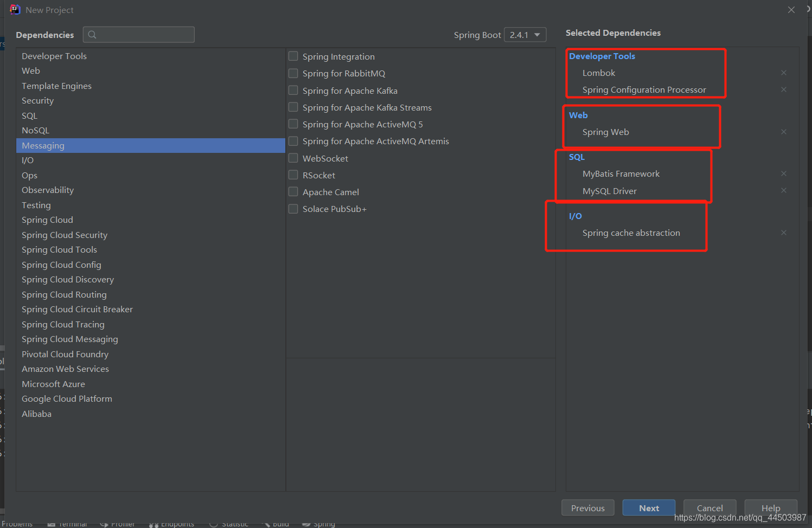Choose Spring Cloud Messaging category
The image size is (812, 528).
[x=151, y=339]
